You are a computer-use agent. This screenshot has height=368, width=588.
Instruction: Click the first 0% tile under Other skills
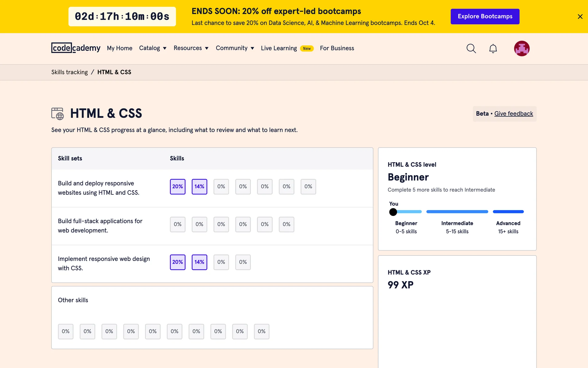[66, 332]
